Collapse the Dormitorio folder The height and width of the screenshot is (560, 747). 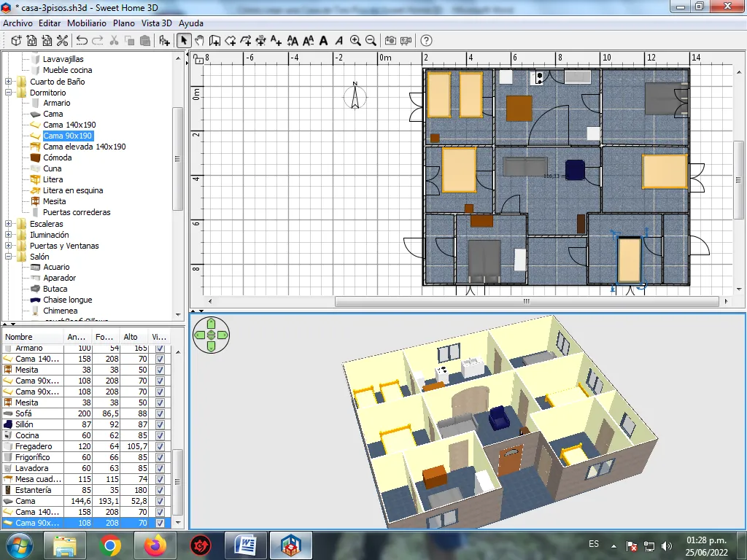[8, 93]
